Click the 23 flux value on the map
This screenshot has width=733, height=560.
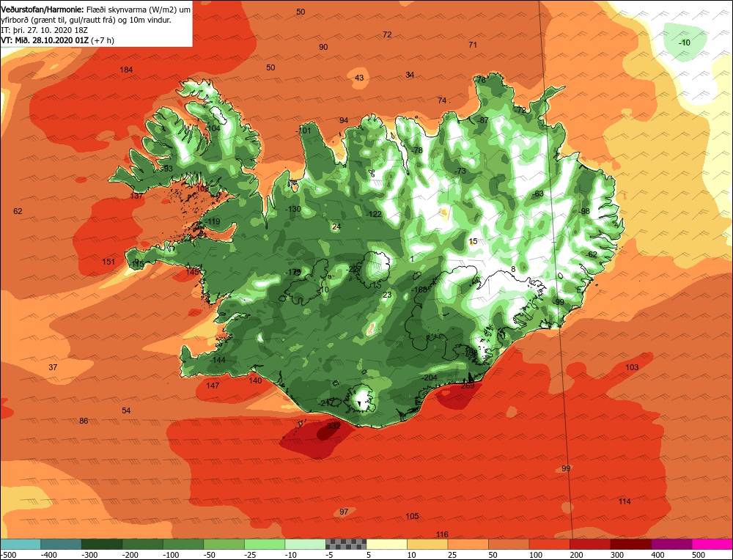[387, 295]
